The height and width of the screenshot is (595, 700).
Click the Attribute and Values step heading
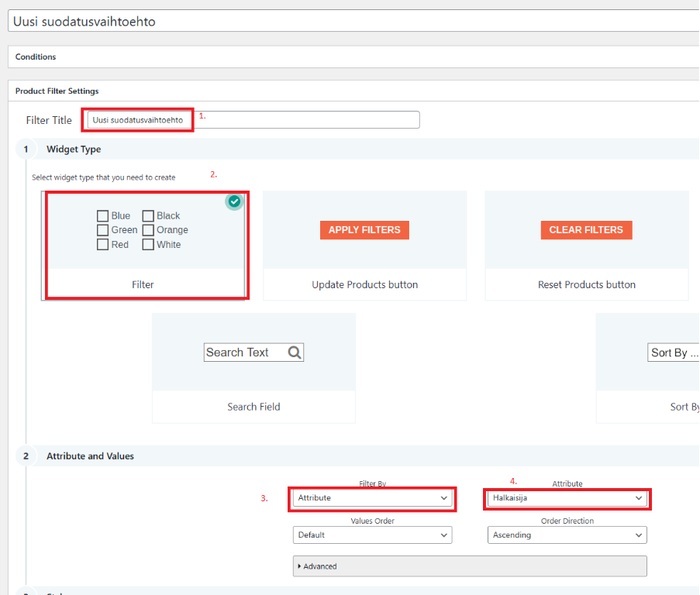point(90,456)
